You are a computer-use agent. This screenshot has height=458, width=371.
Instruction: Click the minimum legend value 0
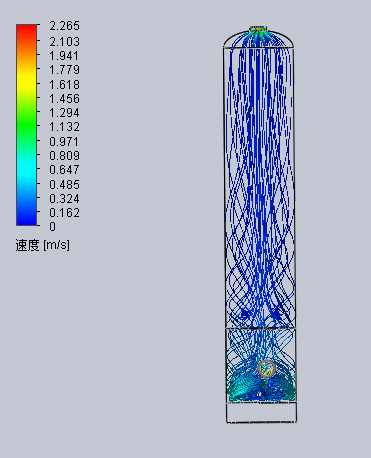point(52,227)
